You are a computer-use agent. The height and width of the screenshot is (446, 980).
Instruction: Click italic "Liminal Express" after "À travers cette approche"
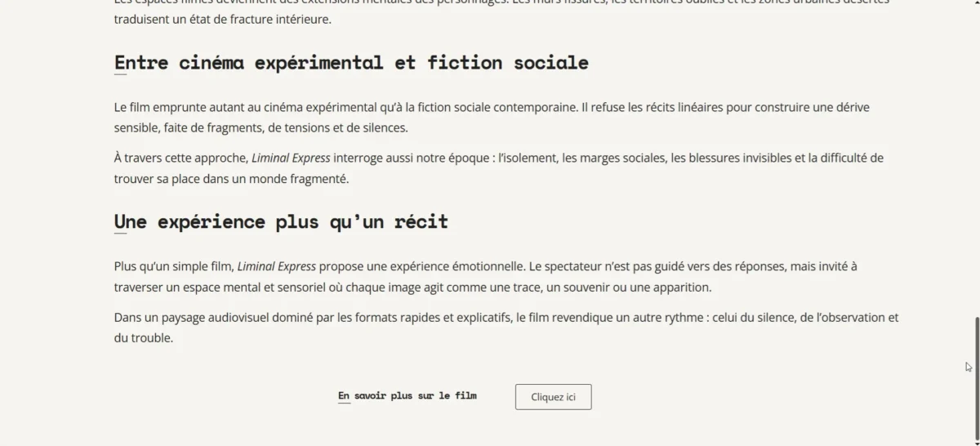(x=291, y=158)
